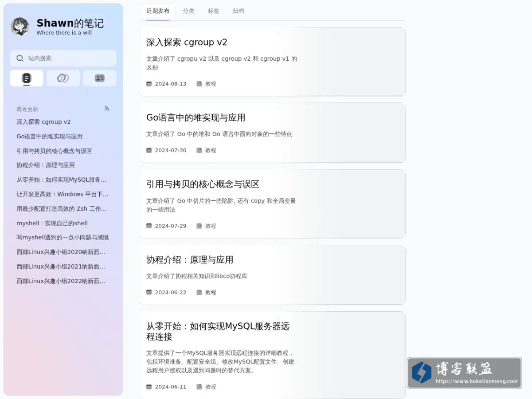Open sidebar link 让开发更高效：Windows 平台下
Screen dimensions: 532x399
63,194
